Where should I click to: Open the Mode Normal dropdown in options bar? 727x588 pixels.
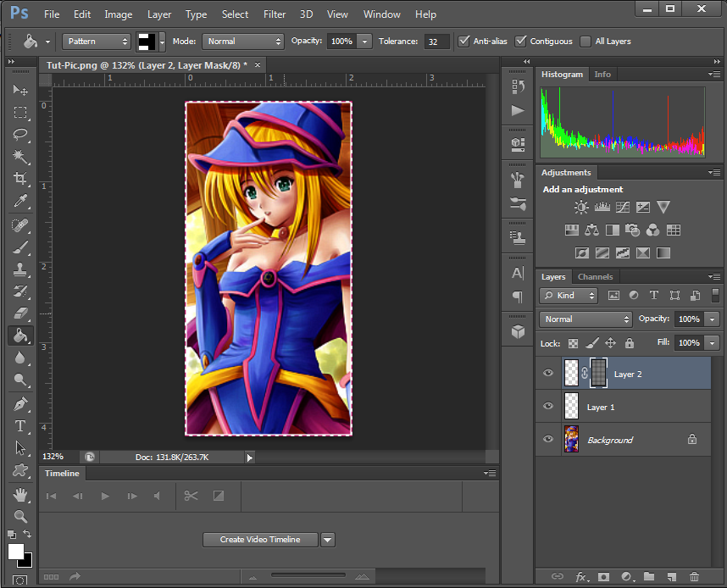(x=242, y=42)
